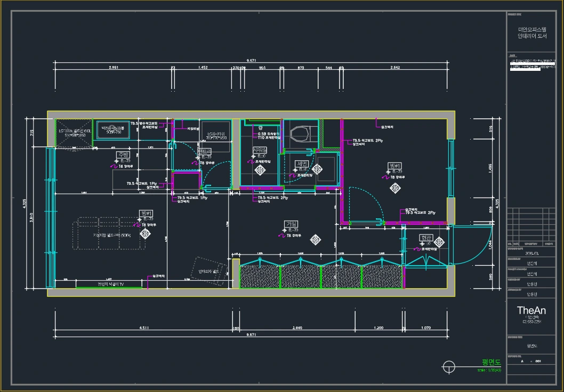Select the entrance door swing arc
This screenshot has width=564, height=392.
point(473,245)
